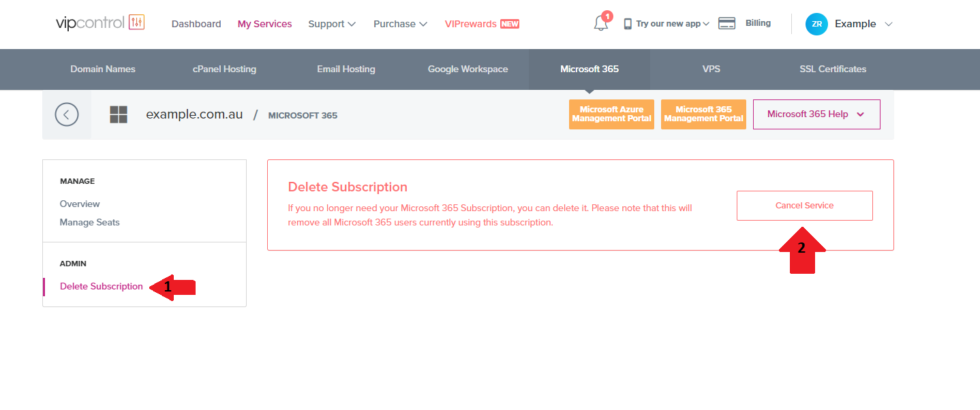The height and width of the screenshot is (410, 980).
Task: Switch to SSL Certificates tab
Action: point(833,69)
